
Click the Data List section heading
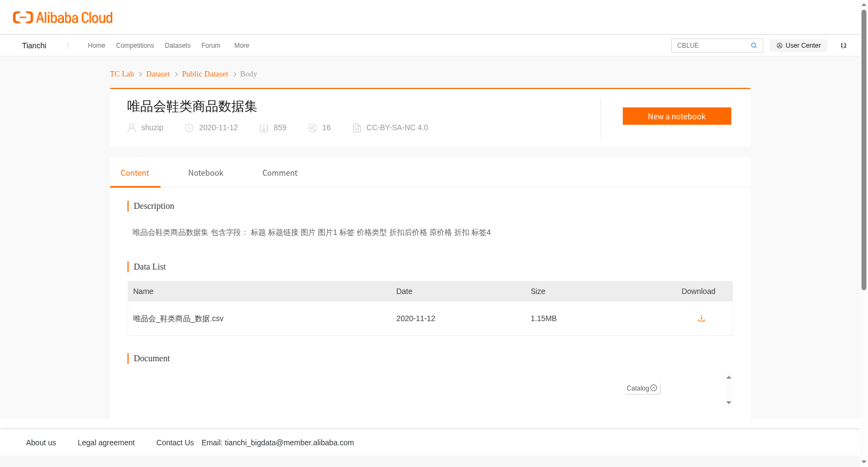click(x=150, y=267)
